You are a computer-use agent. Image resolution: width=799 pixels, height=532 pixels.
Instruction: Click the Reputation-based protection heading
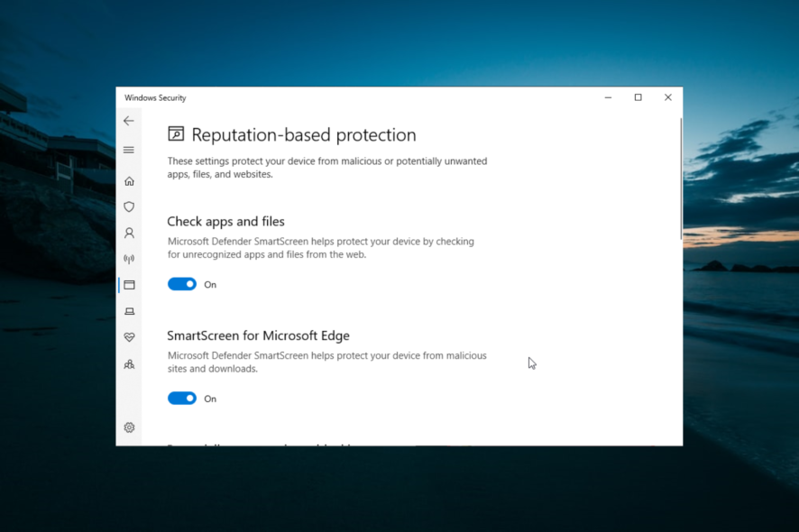(304, 135)
